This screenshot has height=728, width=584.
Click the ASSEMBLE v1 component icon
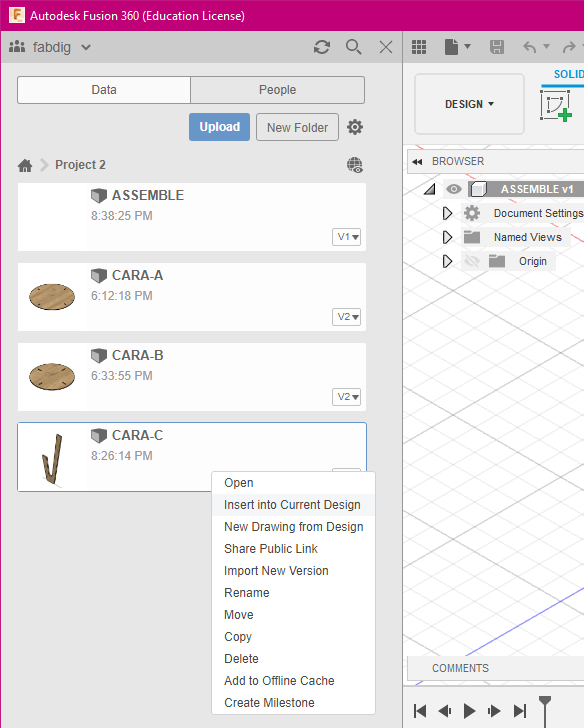click(x=479, y=189)
